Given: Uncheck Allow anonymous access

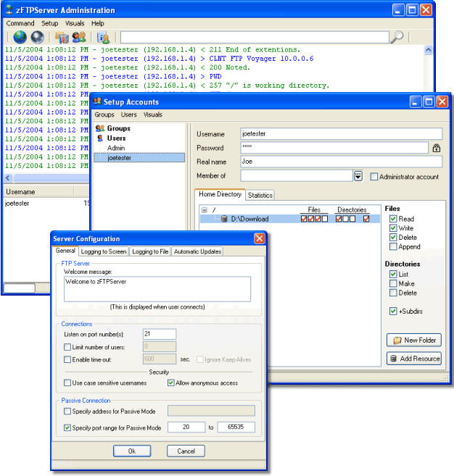Looking at the screenshot, I should 170,383.
